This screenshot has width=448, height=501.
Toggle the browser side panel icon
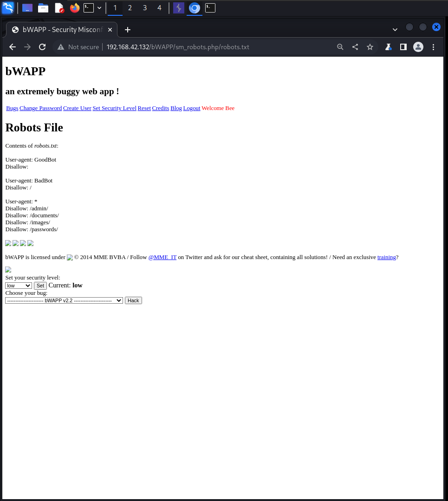tap(403, 47)
